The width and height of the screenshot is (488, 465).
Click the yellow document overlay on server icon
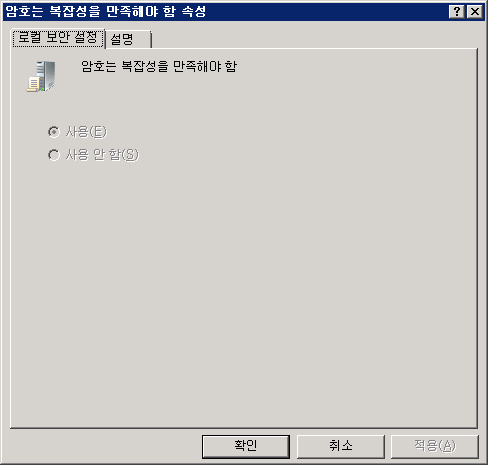pyautogui.click(x=33, y=84)
